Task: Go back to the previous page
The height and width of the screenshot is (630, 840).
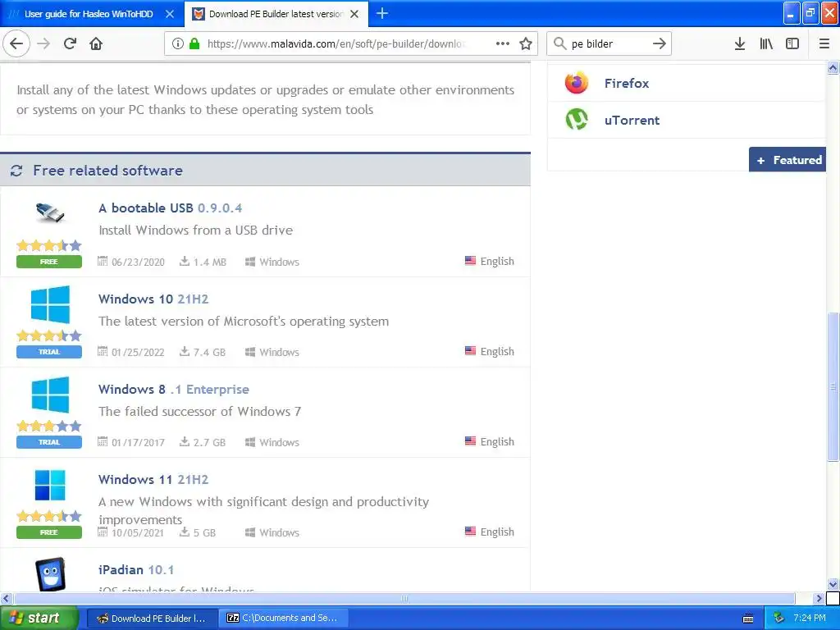Action: tap(16, 43)
